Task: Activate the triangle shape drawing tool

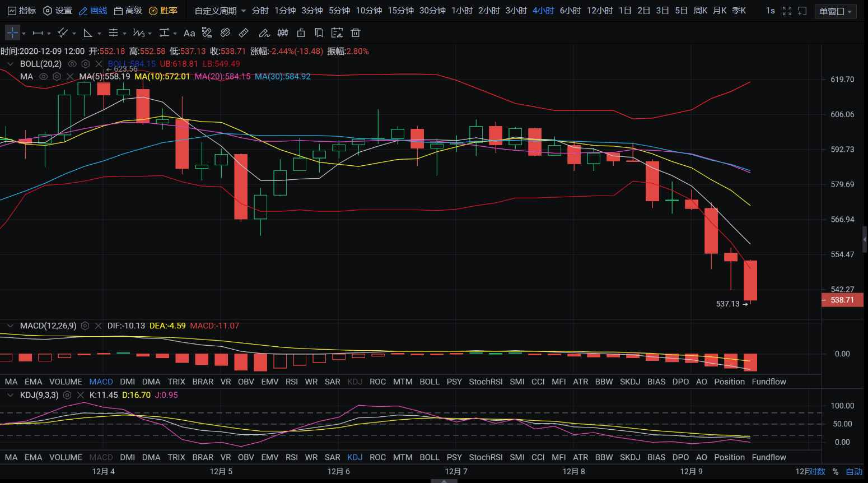Action: point(88,33)
